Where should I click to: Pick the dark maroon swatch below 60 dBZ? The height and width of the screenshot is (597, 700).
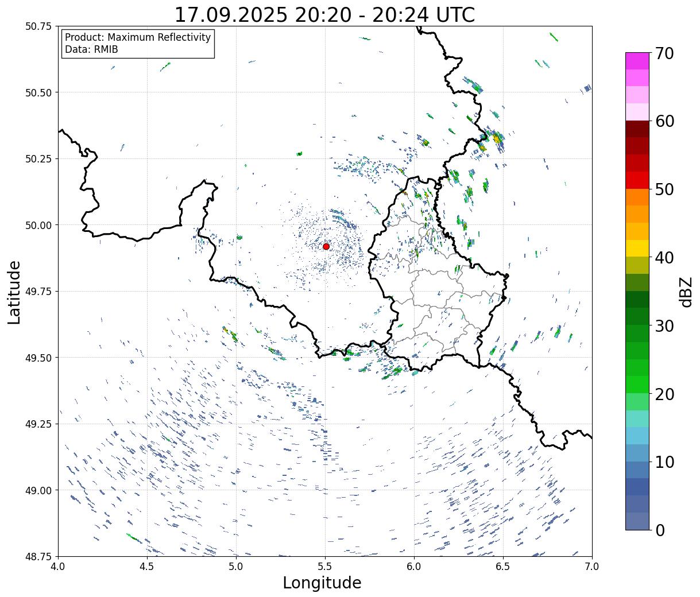637,129
